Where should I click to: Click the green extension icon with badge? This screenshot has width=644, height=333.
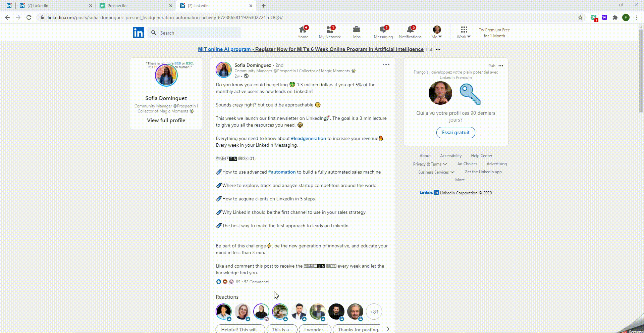[594, 18]
